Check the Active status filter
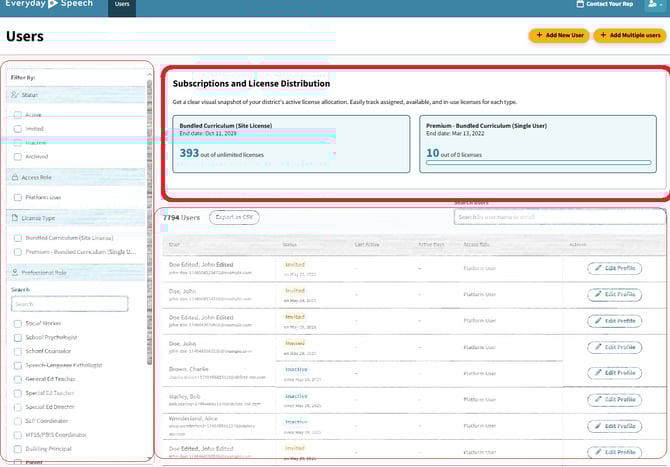The height and width of the screenshot is (467, 670). (x=18, y=115)
